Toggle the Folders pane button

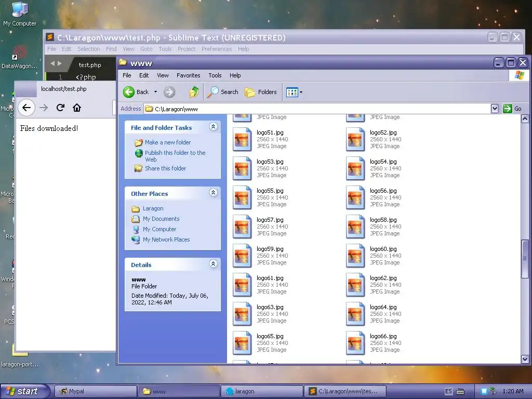tap(261, 92)
